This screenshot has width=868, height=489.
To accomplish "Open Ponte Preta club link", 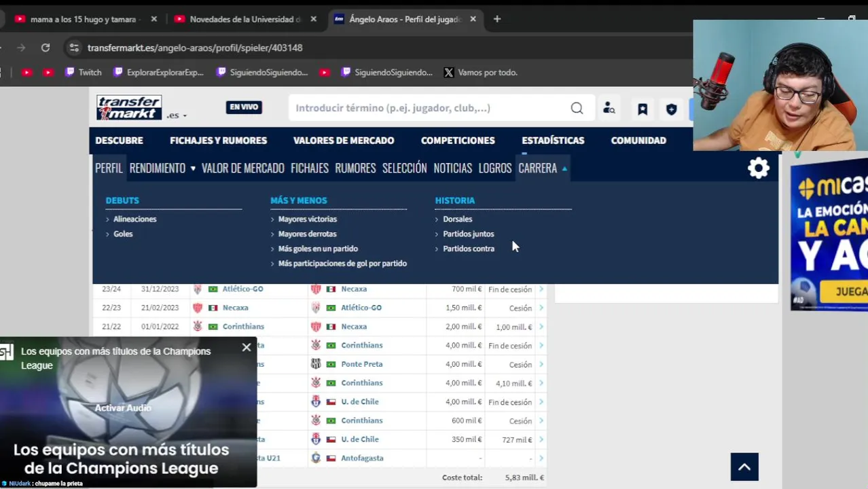I will 361,364.
